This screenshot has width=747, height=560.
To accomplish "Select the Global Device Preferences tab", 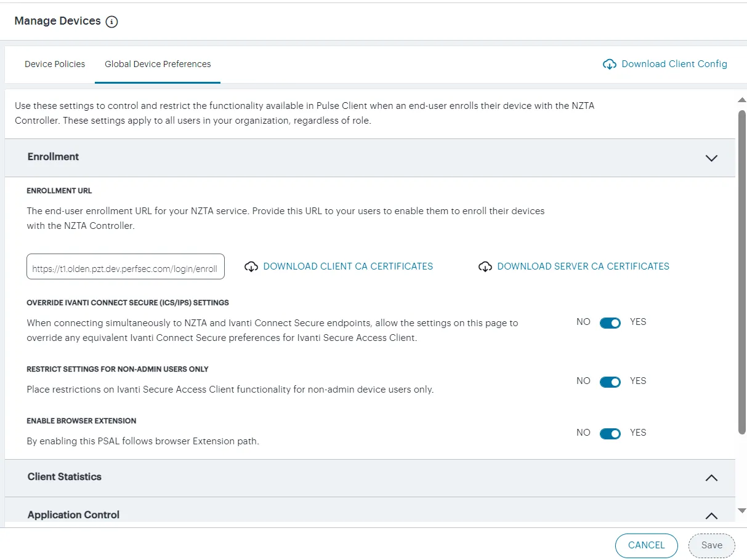I will 158,64.
